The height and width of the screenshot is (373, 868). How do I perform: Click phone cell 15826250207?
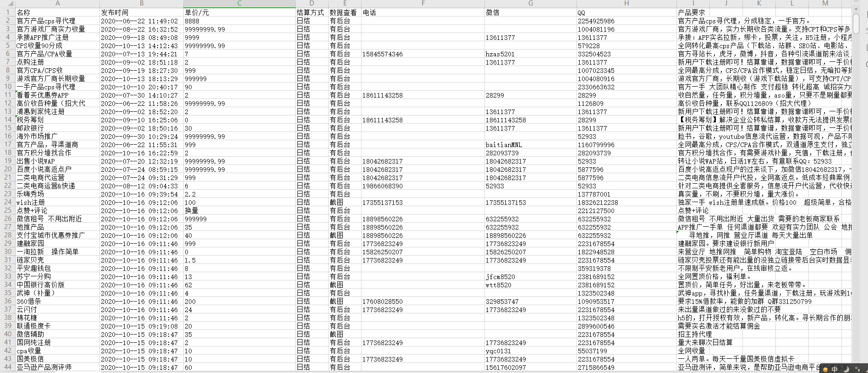coord(423,252)
